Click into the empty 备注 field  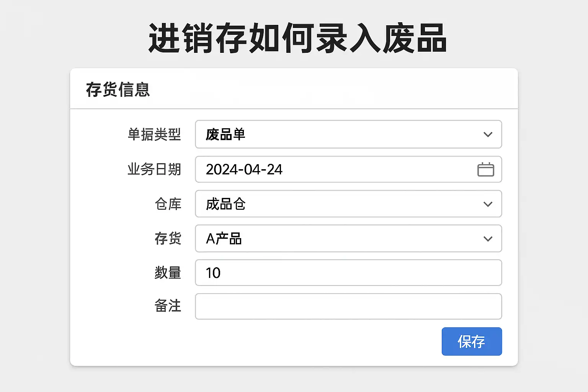coord(348,306)
